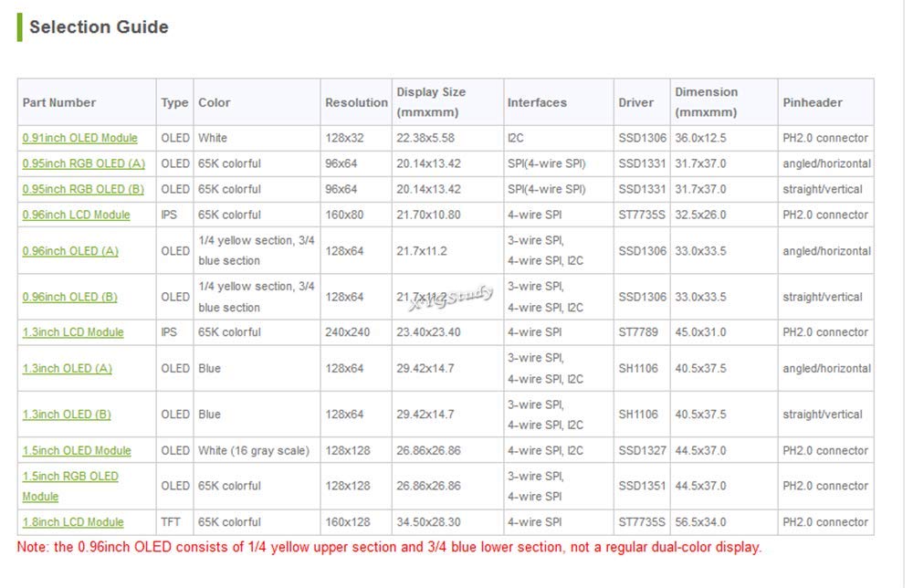The height and width of the screenshot is (588, 913).
Task: Open the 0.95inch RGB OLED (A) link
Action: point(83,163)
